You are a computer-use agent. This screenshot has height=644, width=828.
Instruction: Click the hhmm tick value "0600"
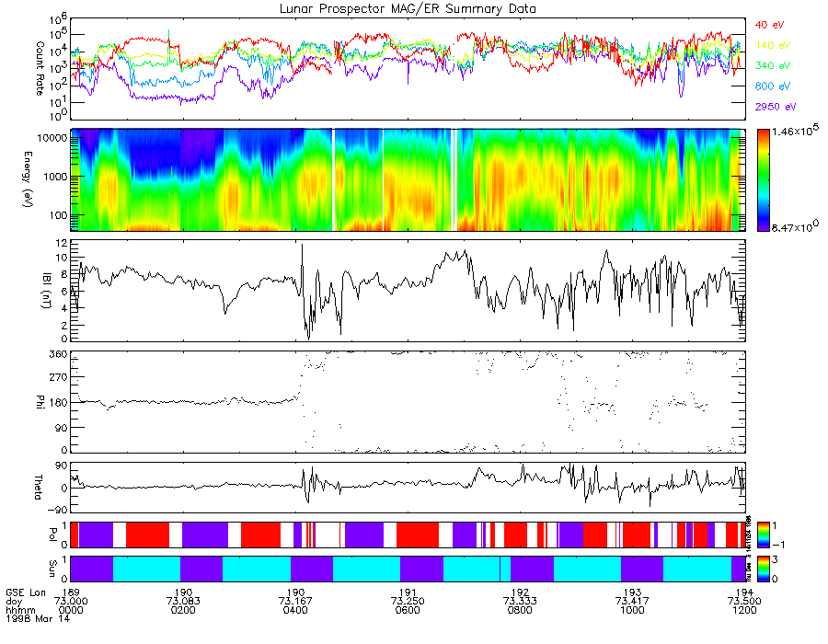pos(408,610)
